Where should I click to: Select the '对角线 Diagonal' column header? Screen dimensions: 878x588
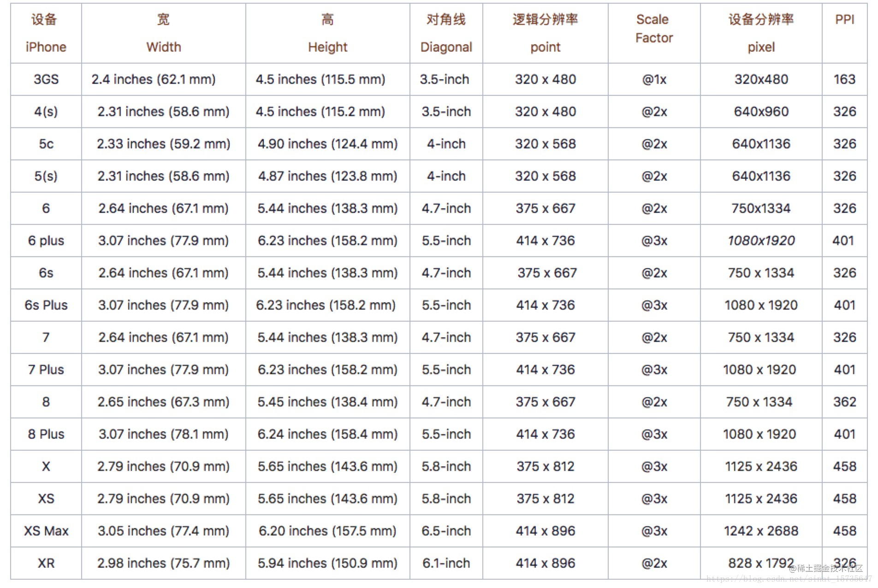click(x=446, y=33)
